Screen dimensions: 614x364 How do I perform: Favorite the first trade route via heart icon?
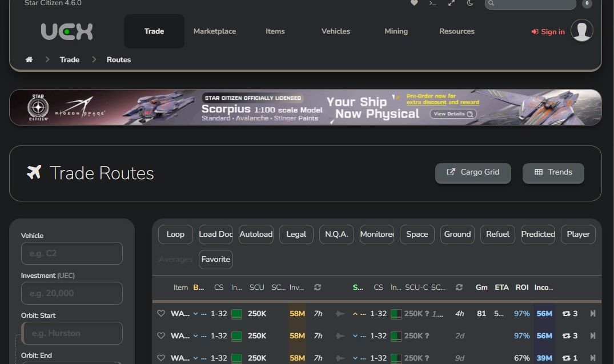click(x=160, y=313)
